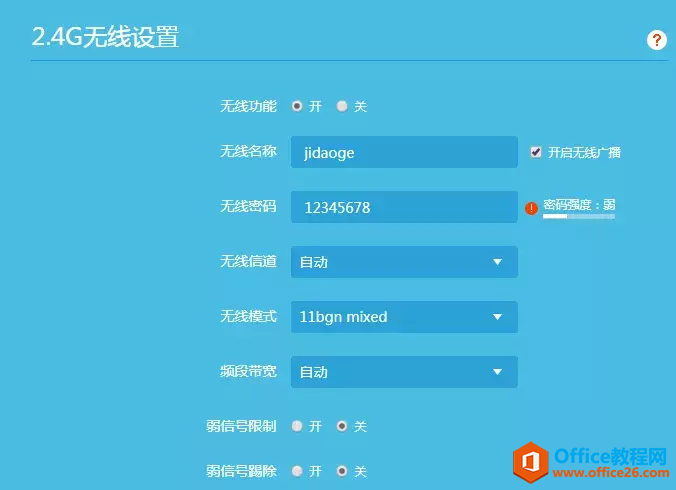This screenshot has width=676, height=490.
Task: Enable weak signal limit (弱信号限制 开)
Action: pyautogui.click(x=297, y=426)
